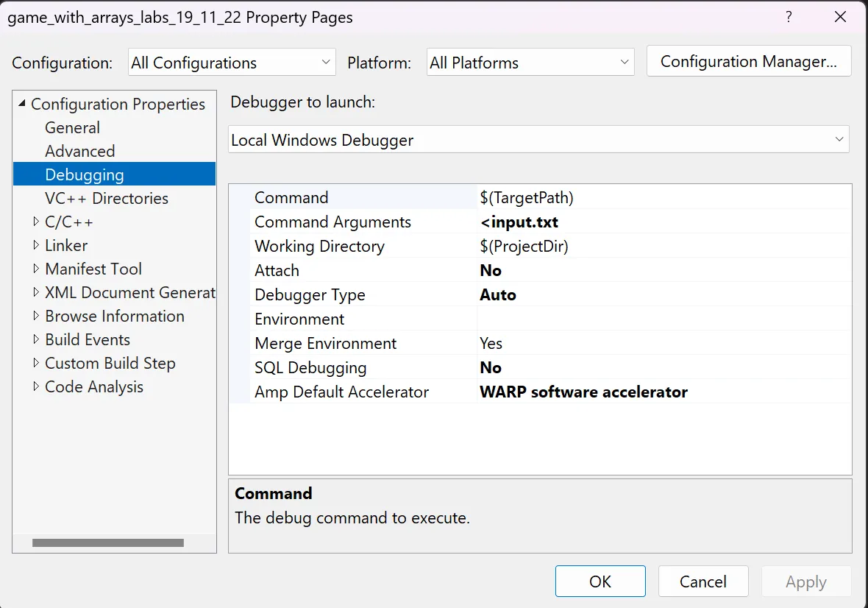The width and height of the screenshot is (868, 608).
Task: Expand the C/C++ node arrow
Action: (36, 222)
